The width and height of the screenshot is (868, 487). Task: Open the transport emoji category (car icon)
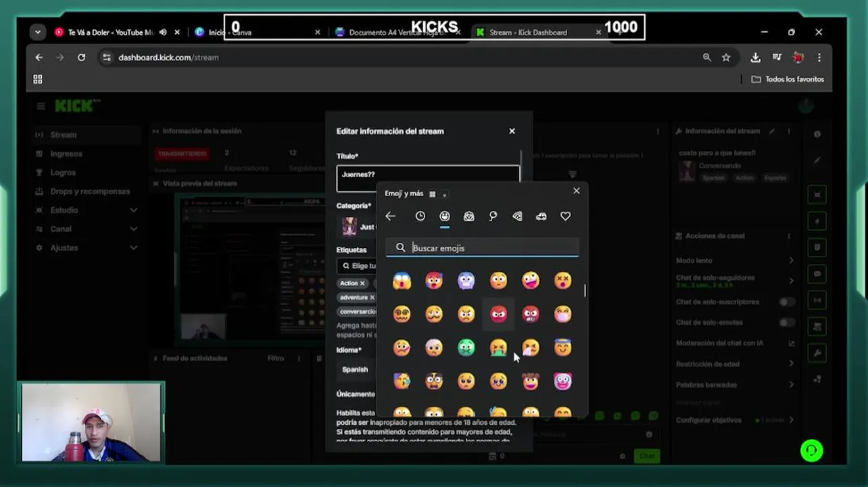click(541, 216)
